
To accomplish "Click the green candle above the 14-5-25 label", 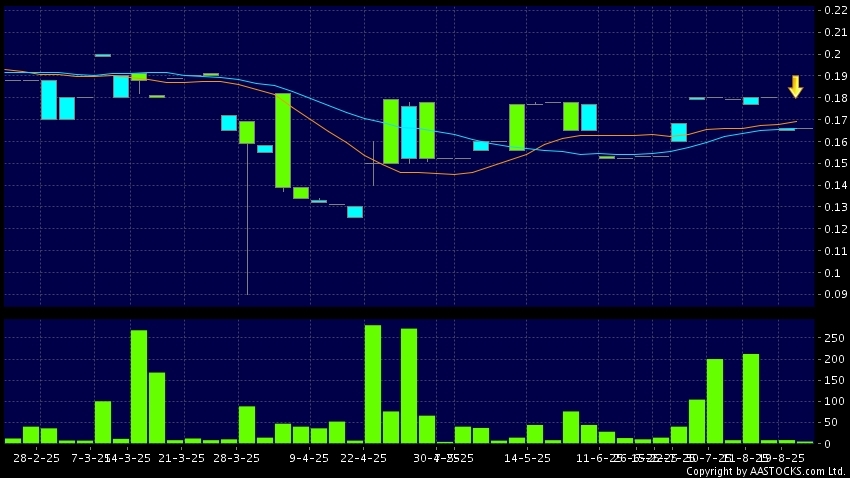I will [x=517, y=127].
